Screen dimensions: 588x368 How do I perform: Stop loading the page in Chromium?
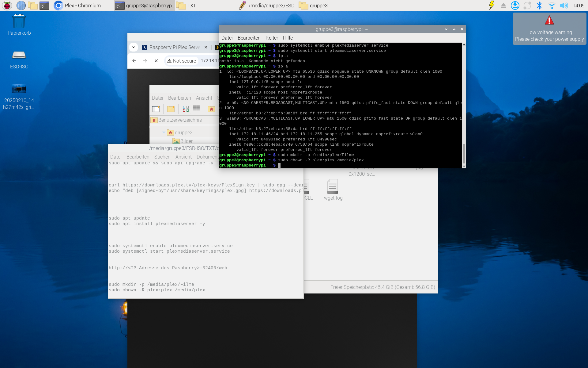(156, 61)
